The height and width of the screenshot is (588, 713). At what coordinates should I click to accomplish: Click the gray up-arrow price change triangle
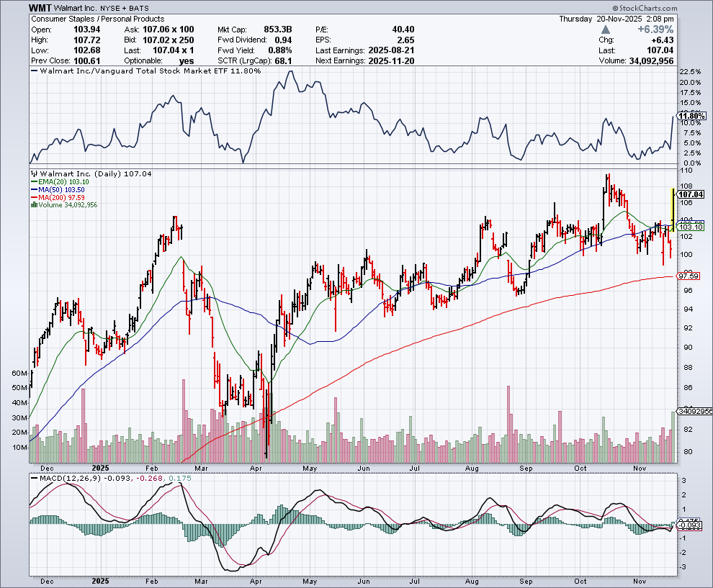point(606,30)
